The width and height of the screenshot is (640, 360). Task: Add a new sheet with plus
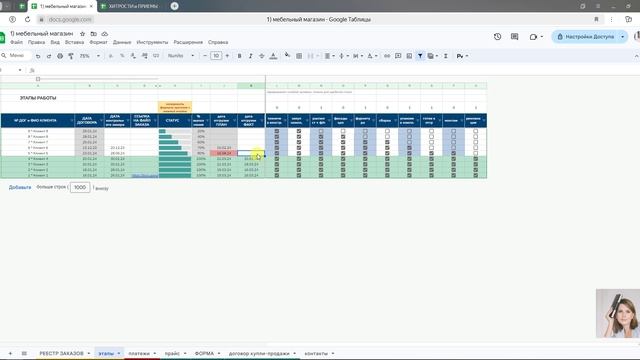[x=10, y=353]
